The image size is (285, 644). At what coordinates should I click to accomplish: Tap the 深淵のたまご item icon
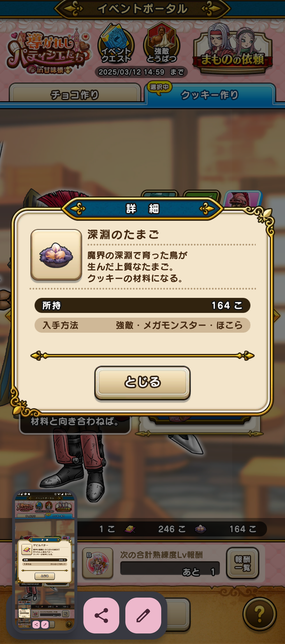click(56, 255)
